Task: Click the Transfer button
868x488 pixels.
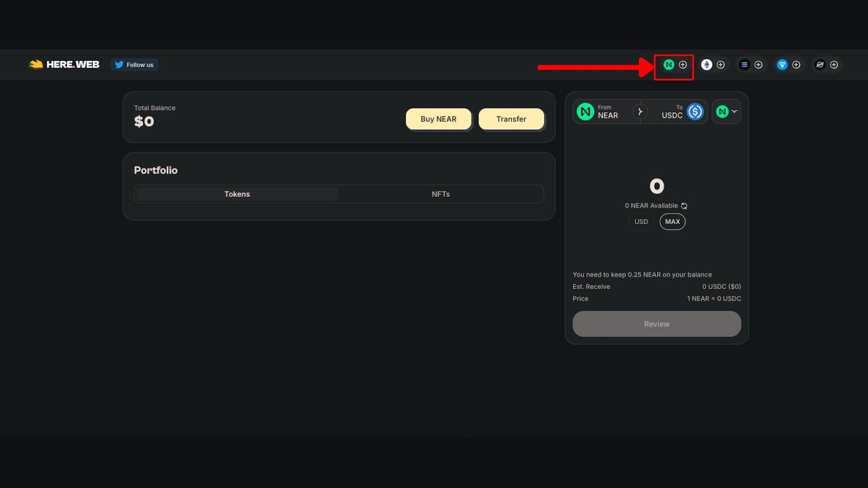Action: click(511, 119)
